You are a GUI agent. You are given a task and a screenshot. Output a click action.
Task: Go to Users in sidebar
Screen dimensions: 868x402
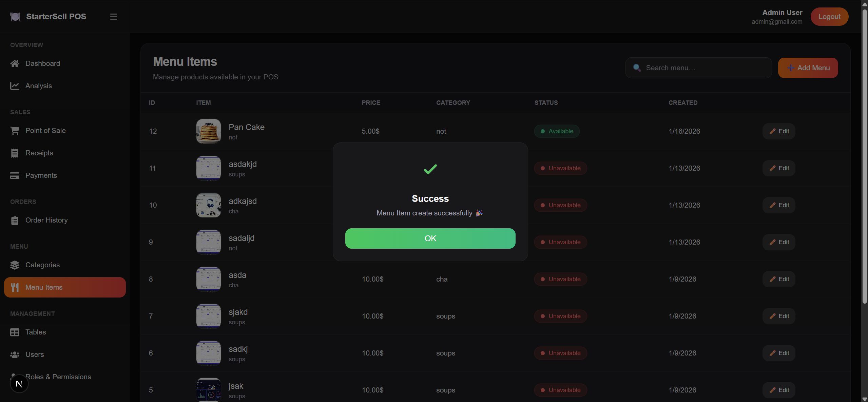point(34,355)
